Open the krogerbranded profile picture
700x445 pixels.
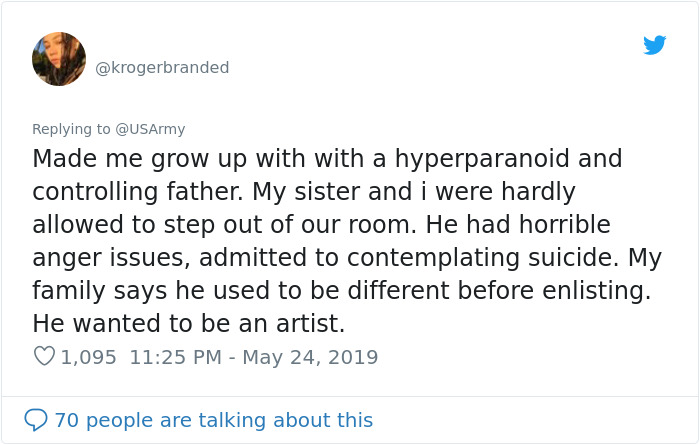click(59, 59)
